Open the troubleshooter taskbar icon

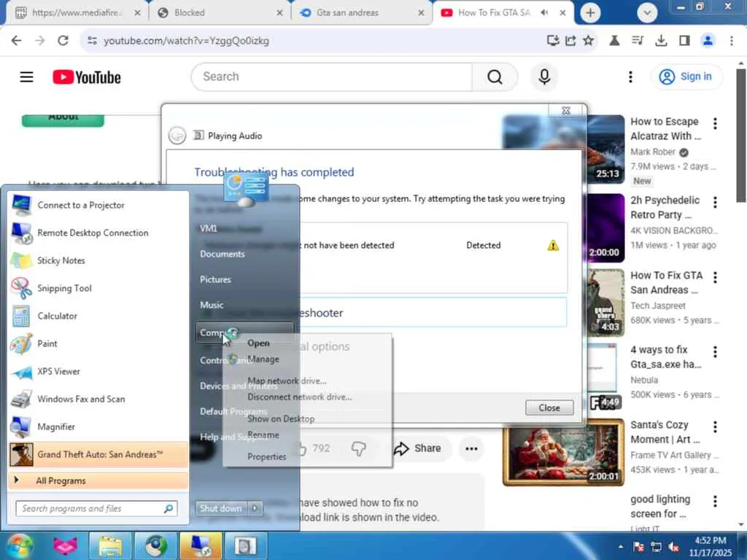pos(245,545)
